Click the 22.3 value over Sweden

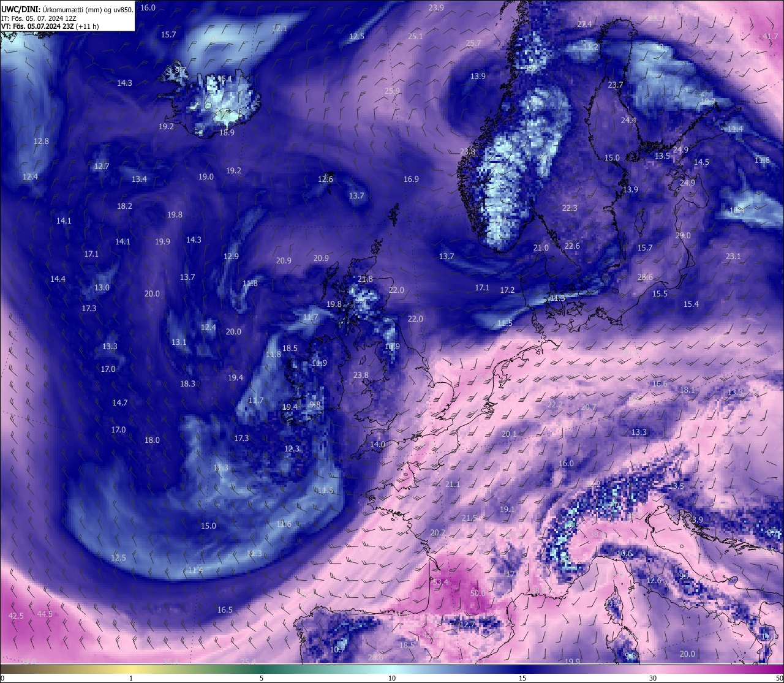click(x=570, y=208)
